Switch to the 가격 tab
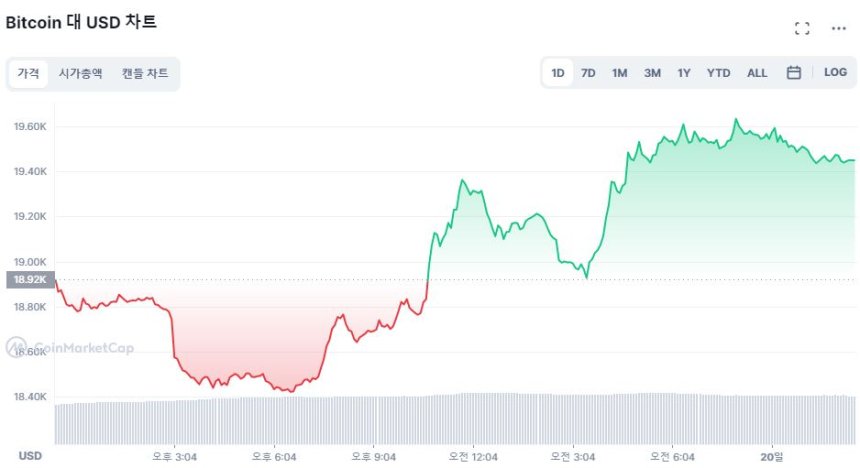The image size is (860, 468). click(x=29, y=73)
